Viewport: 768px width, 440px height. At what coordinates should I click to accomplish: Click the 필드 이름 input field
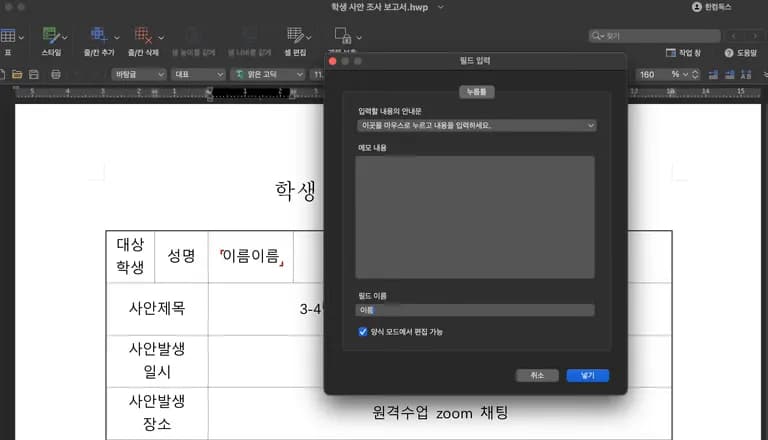click(x=475, y=310)
